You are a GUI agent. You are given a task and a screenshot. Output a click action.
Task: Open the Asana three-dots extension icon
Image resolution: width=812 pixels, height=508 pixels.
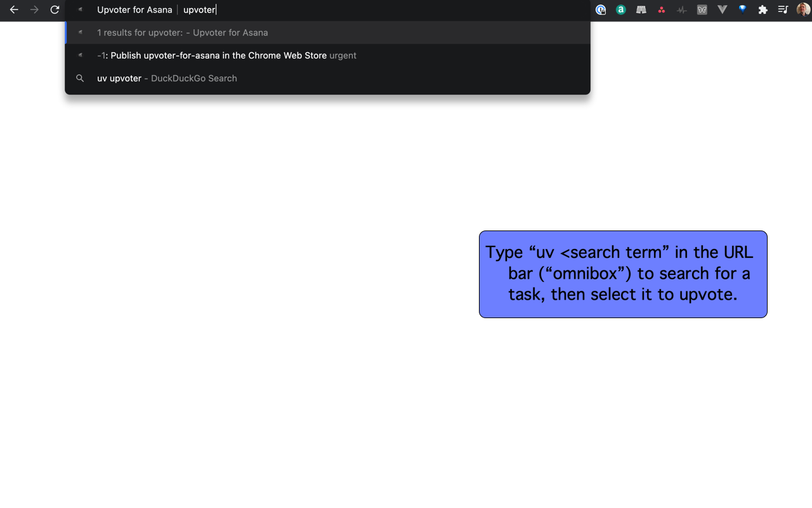(x=662, y=10)
